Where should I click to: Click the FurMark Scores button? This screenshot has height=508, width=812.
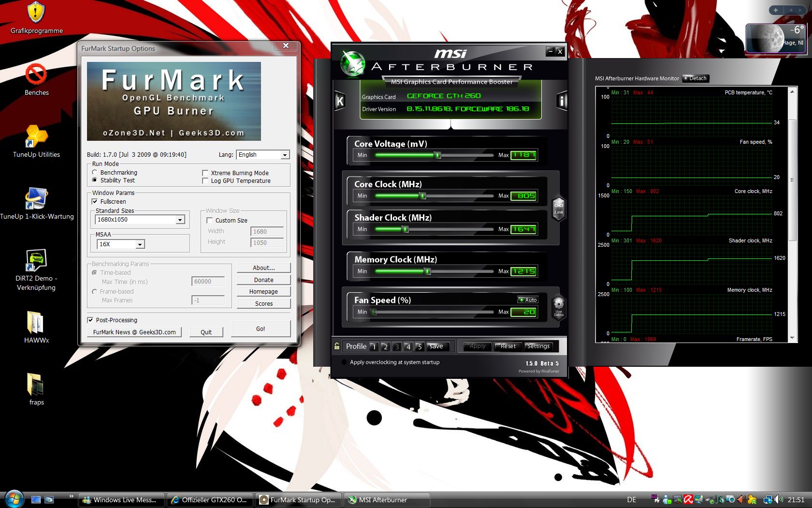pyautogui.click(x=264, y=303)
